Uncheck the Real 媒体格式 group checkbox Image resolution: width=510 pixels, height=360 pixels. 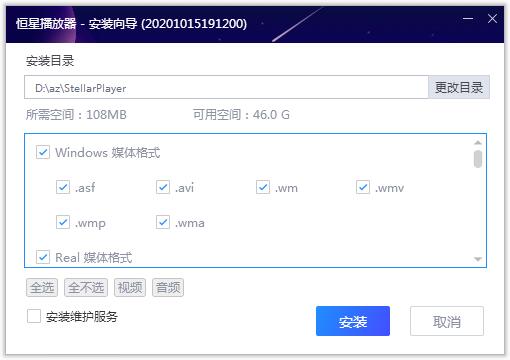(x=43, y=257)
